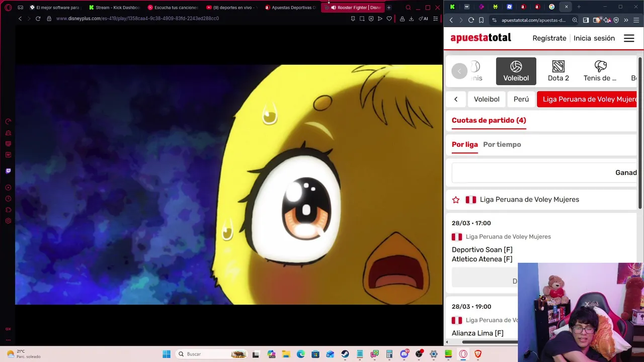Reload the Disney+ page in Opera

pos(38,19)
